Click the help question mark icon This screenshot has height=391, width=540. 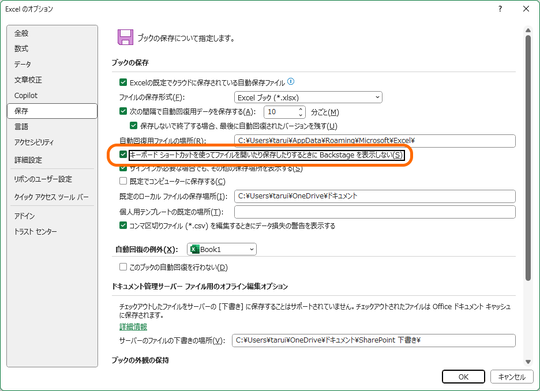[x=500, y=9]
